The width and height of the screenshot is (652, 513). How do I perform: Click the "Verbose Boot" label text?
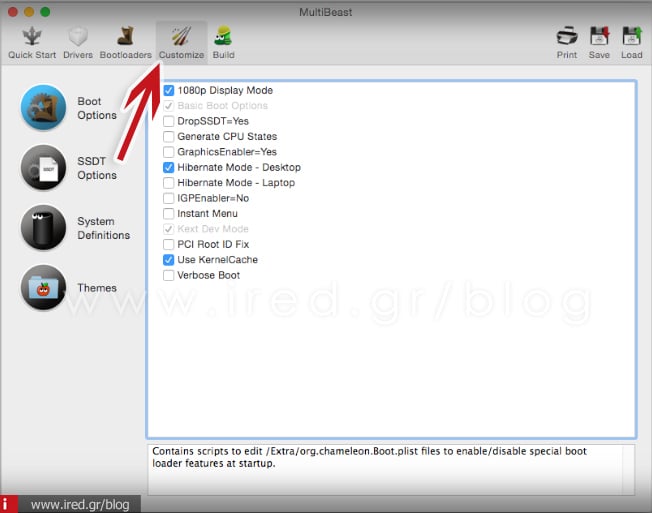[x=208, y=275]
